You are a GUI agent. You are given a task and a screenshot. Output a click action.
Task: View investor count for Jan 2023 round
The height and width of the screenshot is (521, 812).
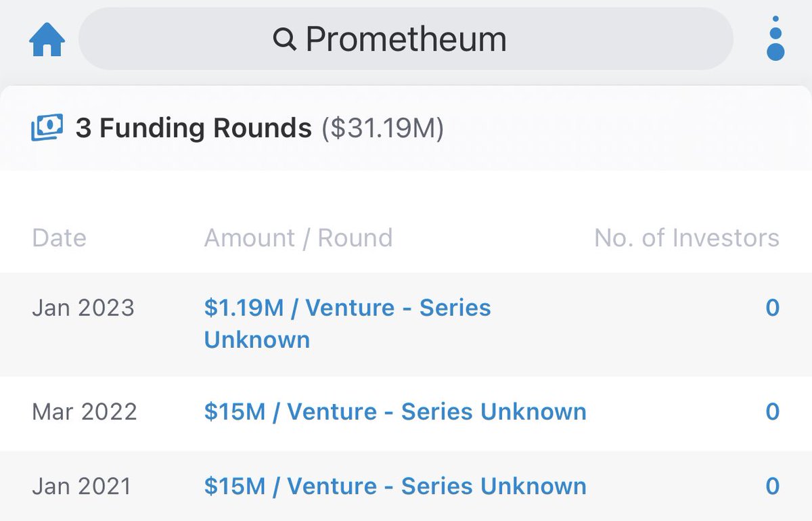[x=772, y=309]
